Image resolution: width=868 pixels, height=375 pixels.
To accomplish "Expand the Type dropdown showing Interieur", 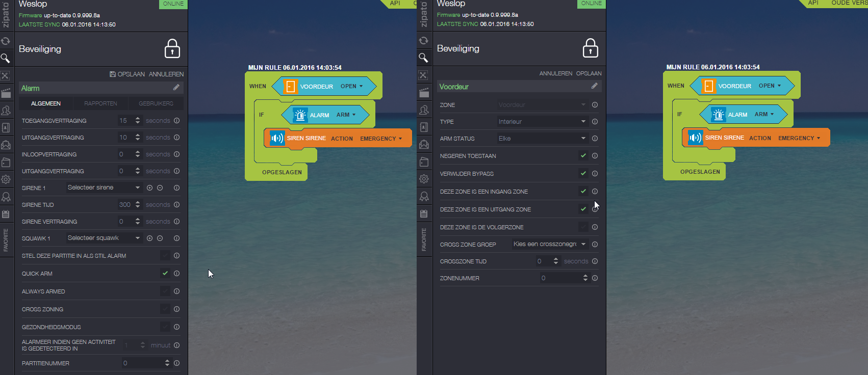I will click(542, 122).
